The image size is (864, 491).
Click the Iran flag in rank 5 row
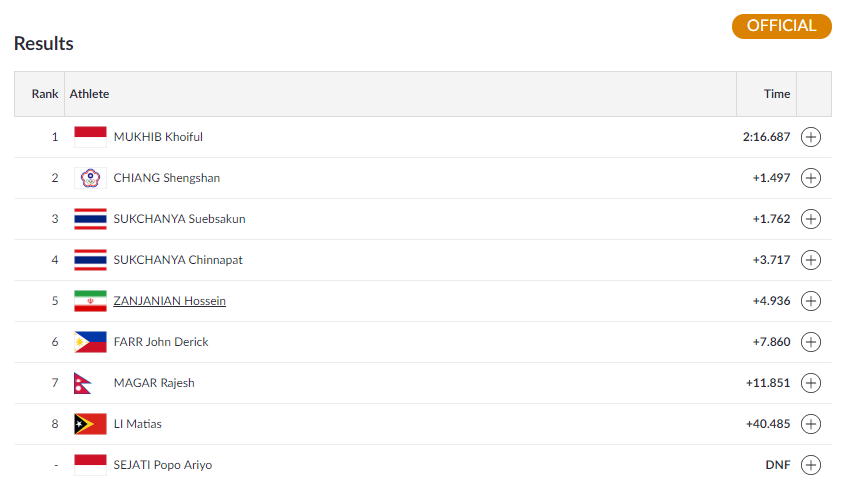(x=90, y=301)
